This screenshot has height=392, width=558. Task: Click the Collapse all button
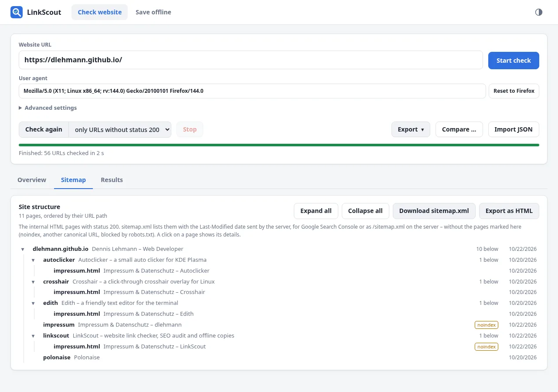[x=365, y=211]
